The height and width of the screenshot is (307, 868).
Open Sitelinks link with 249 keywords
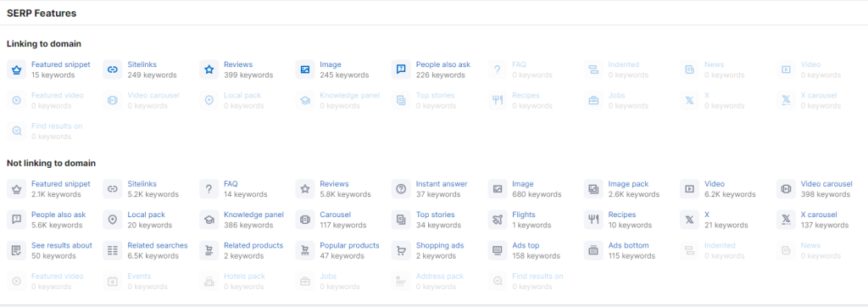point(142,64)
